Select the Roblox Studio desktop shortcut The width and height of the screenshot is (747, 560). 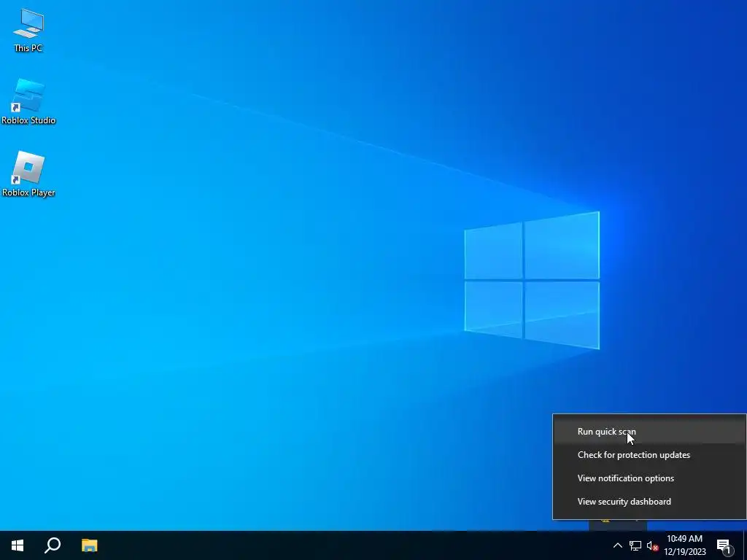coord(28,101)
